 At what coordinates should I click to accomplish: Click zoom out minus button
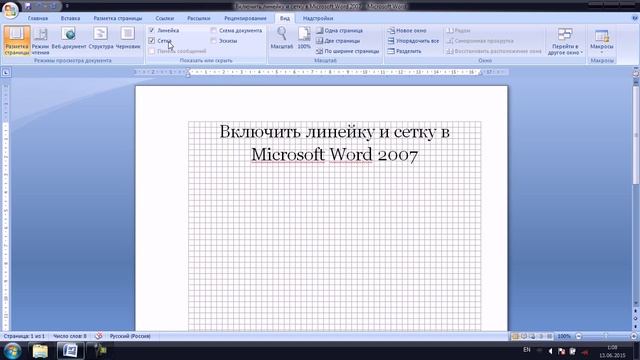578,336
